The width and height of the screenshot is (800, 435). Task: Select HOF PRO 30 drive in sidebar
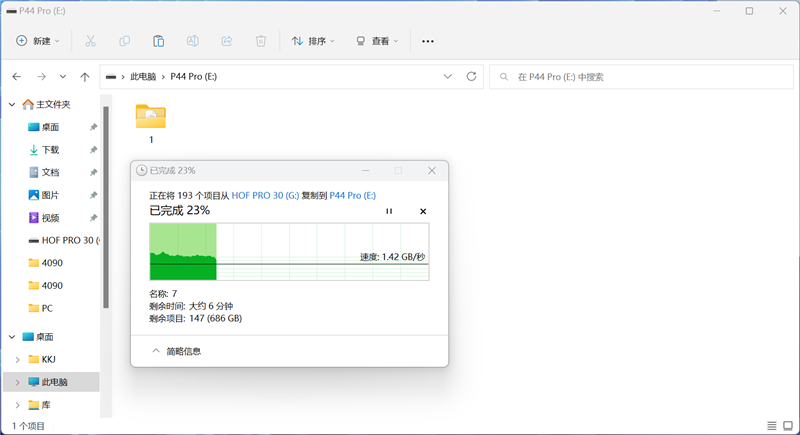[x=64, y=240]
